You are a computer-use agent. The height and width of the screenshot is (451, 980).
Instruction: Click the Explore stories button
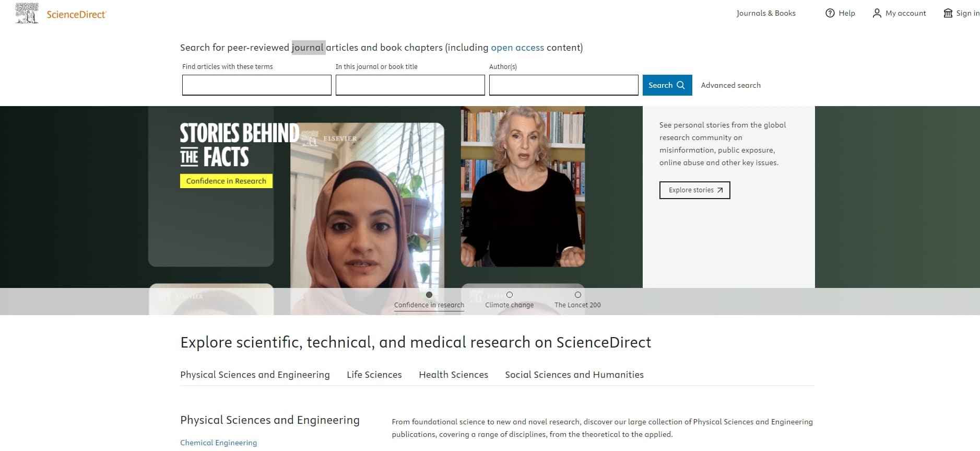[694, 190]
